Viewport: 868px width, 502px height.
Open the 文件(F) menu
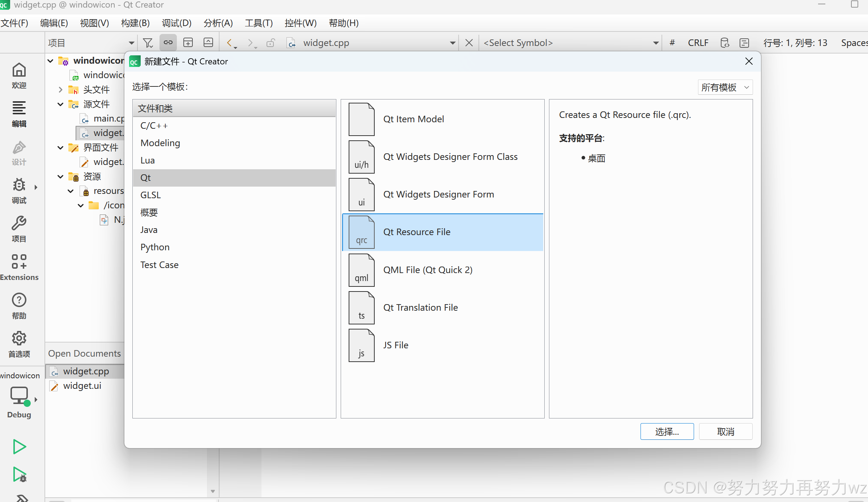[x=14, y=23]
